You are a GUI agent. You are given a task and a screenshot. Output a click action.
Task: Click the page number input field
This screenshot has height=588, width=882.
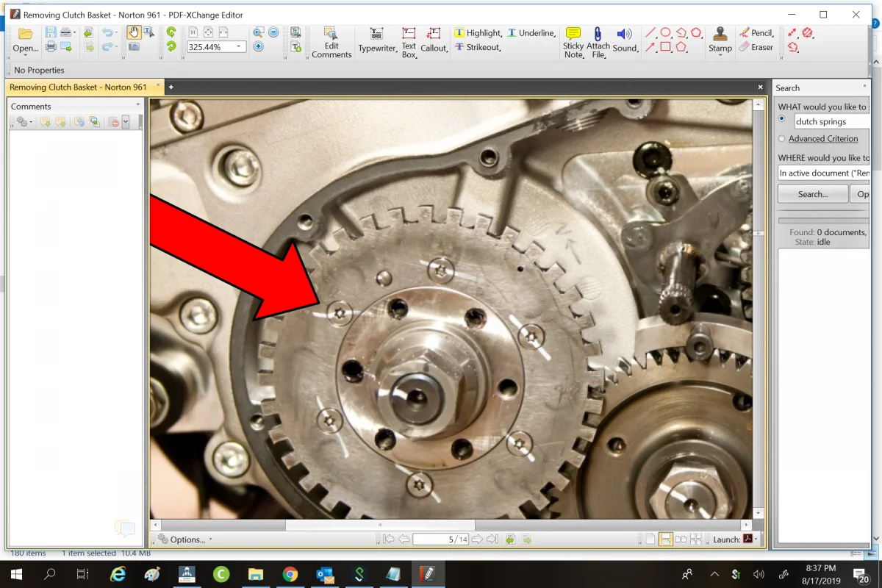[441, 539]
